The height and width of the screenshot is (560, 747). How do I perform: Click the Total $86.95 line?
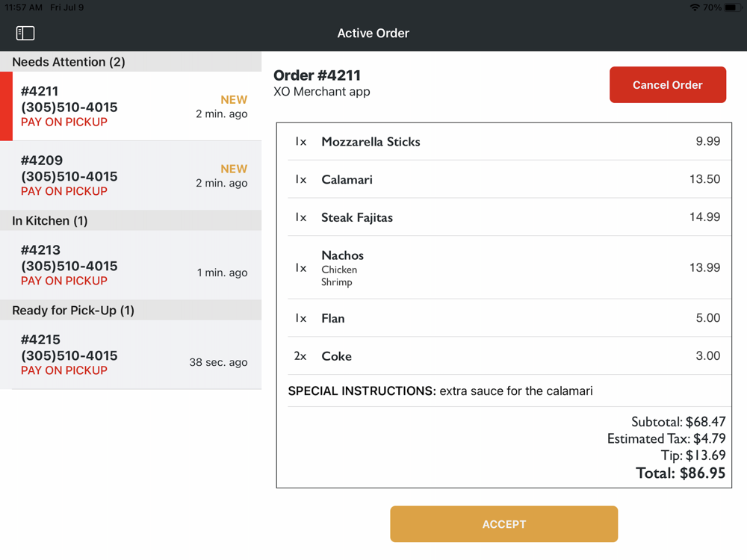tap(681, 473)
